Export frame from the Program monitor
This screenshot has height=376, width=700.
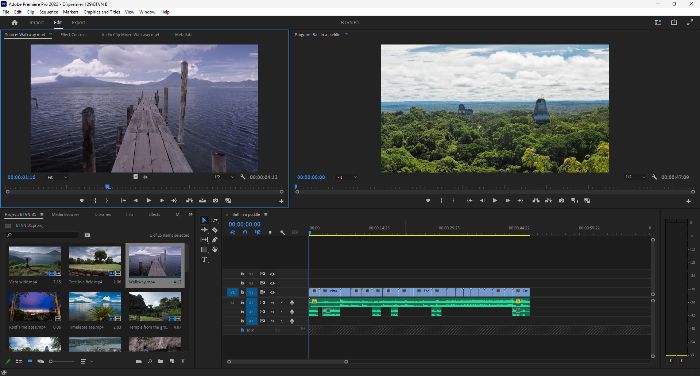pyautogui.click(x=562, y=201)
